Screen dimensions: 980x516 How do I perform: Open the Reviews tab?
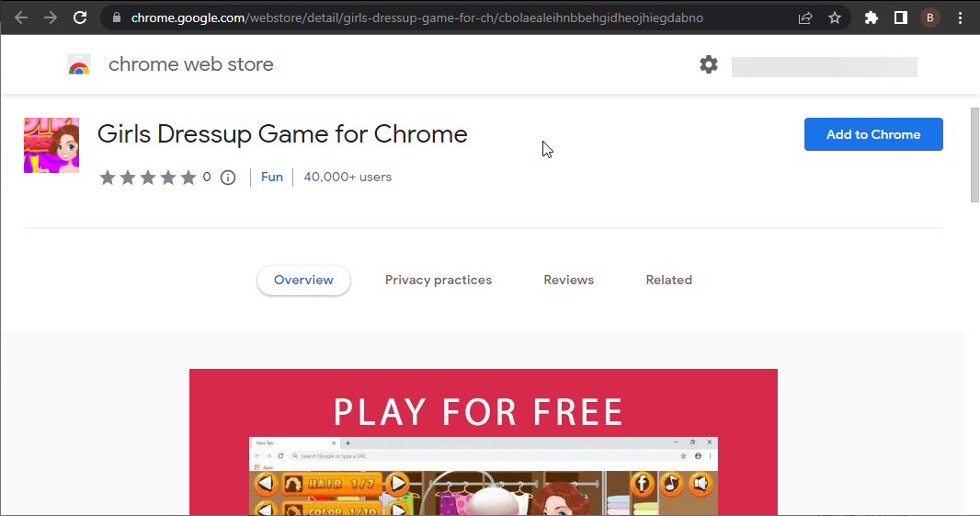click(x=569, y=281)
